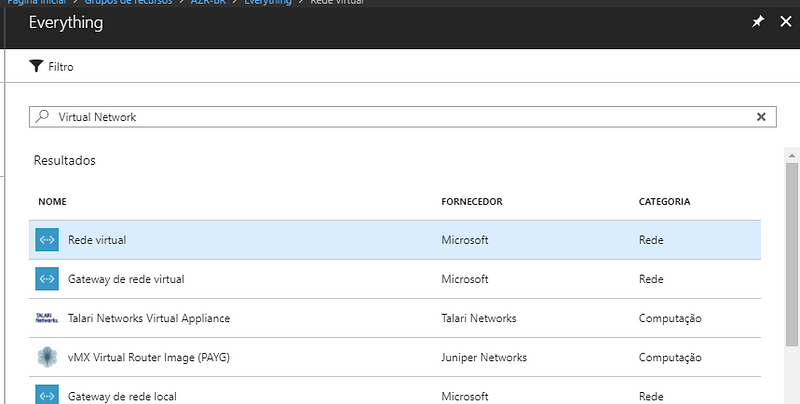Close the Everything blade
Screen dimensions: 800x404
786,21
